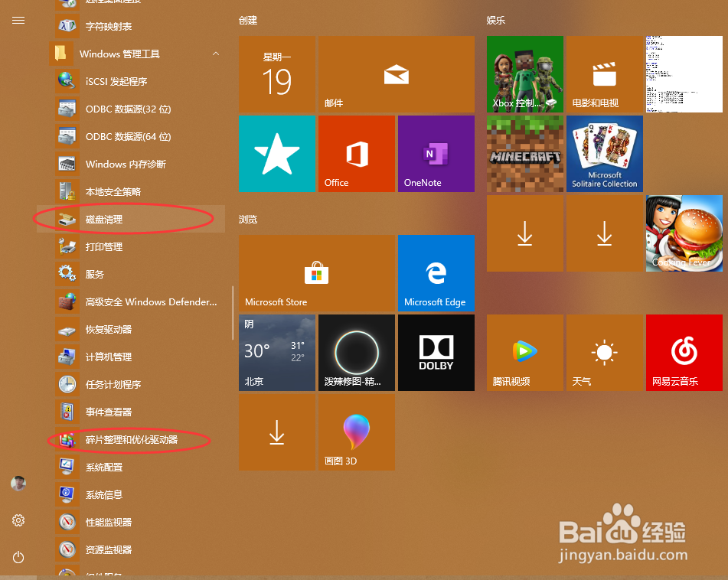This screenshot has width=728, height=580.
Task: Open the Dolby tile
Action: pyautogui.click(x=436, y=353)
